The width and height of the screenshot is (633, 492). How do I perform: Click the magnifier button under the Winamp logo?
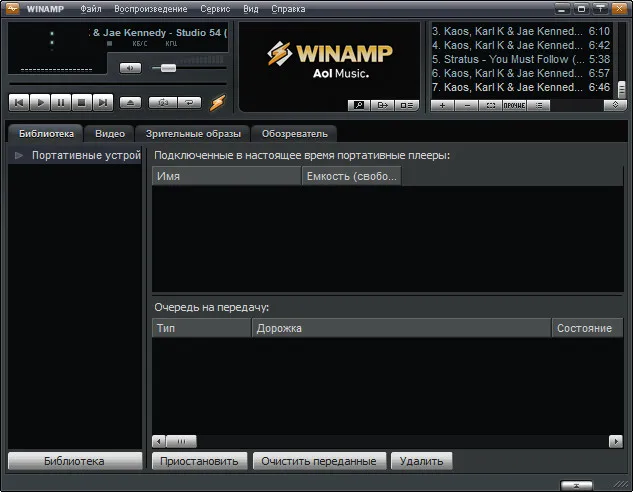tap(359, 105)
